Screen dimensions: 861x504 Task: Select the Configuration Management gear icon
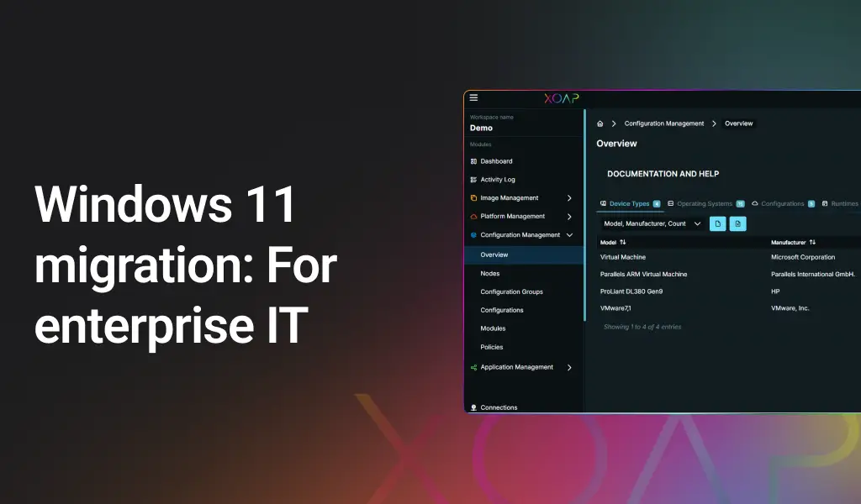point(473,234)
